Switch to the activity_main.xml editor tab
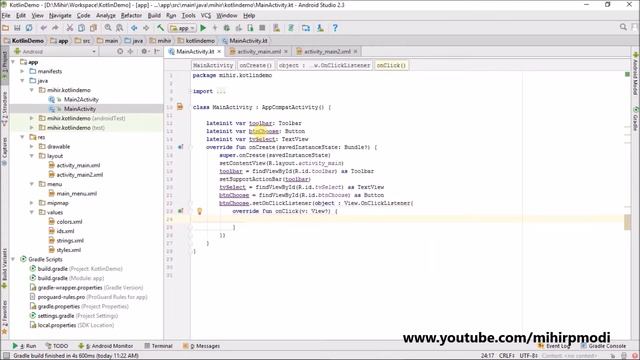Viewport: 640px width, 360px height. tap(259, 52)
